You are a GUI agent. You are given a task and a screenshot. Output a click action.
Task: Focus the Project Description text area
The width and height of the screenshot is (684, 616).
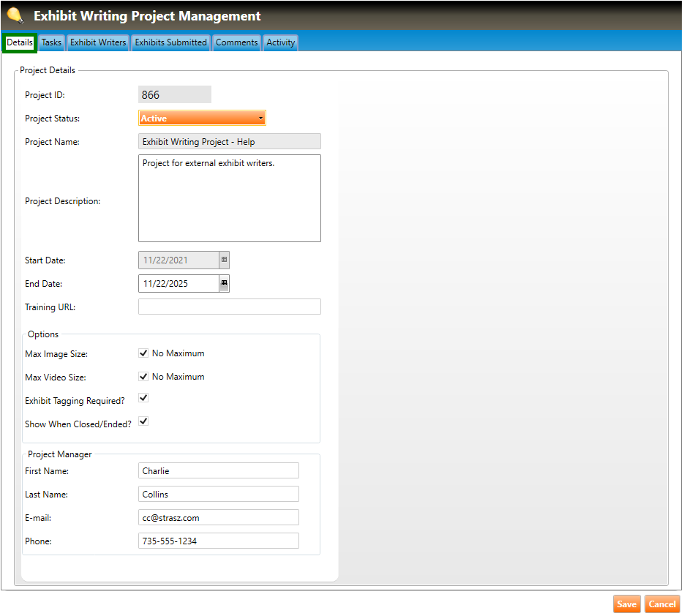(229, 198)
